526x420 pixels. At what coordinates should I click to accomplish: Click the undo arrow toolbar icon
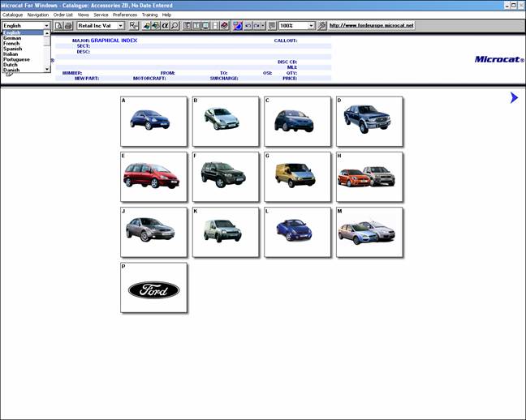click(x=248, y=26)
